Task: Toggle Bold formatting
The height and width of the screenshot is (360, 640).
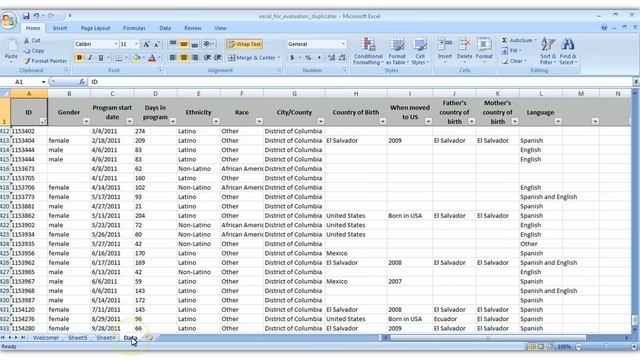Action: click(79, 58)
